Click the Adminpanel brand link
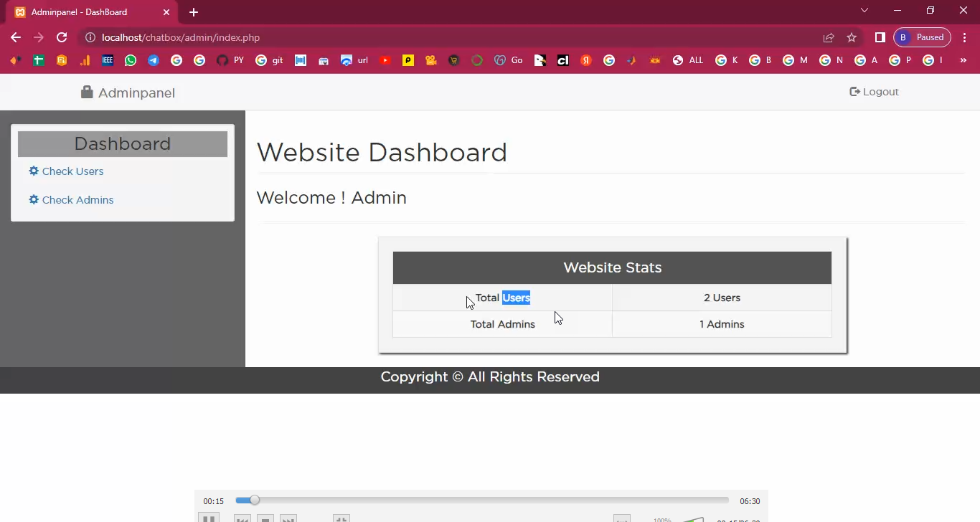The width and height of the screenshot is (980, 522). click(128, 92)
